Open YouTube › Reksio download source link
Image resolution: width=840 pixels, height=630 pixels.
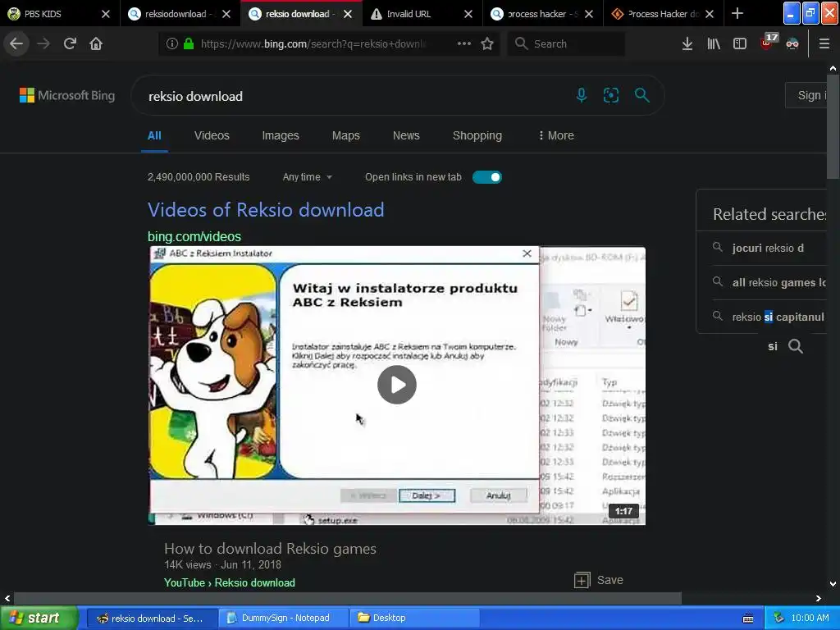[x=230, y=582]
